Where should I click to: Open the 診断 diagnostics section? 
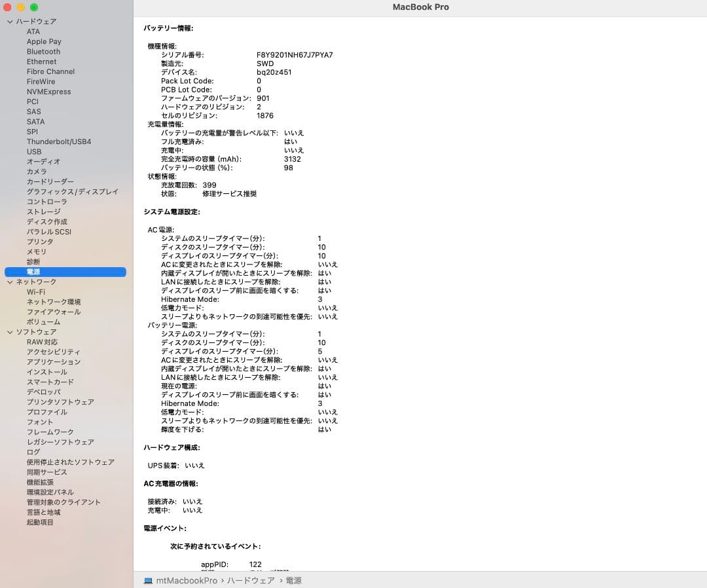[x=33, y=261]
